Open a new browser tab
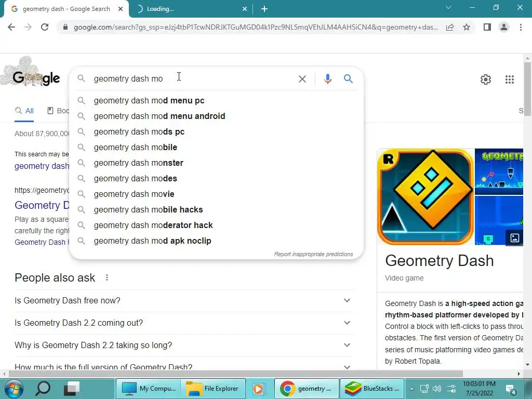Image resolution: width=532 pixels, height=399 pixels. pyautogui.click(x=264, y=9)
